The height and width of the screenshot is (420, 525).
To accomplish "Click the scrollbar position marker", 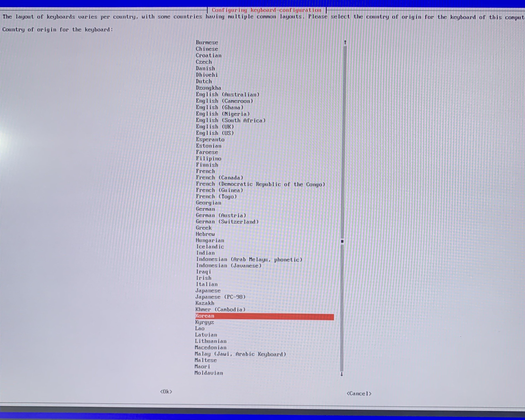I will [342, 241].
